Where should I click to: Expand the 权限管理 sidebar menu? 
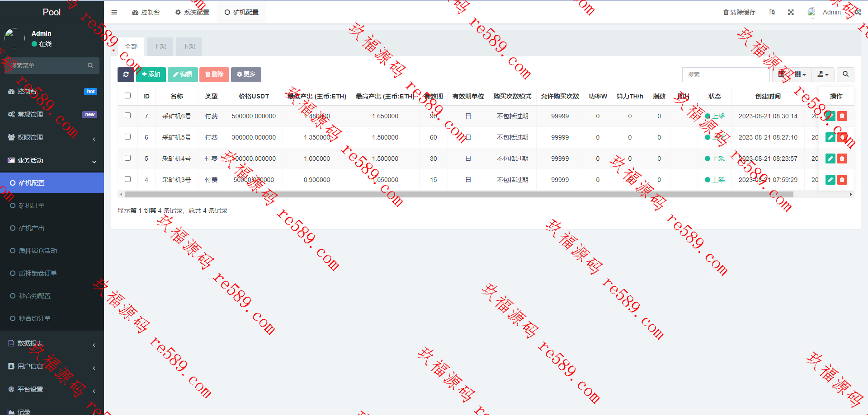tap(52, 137)
